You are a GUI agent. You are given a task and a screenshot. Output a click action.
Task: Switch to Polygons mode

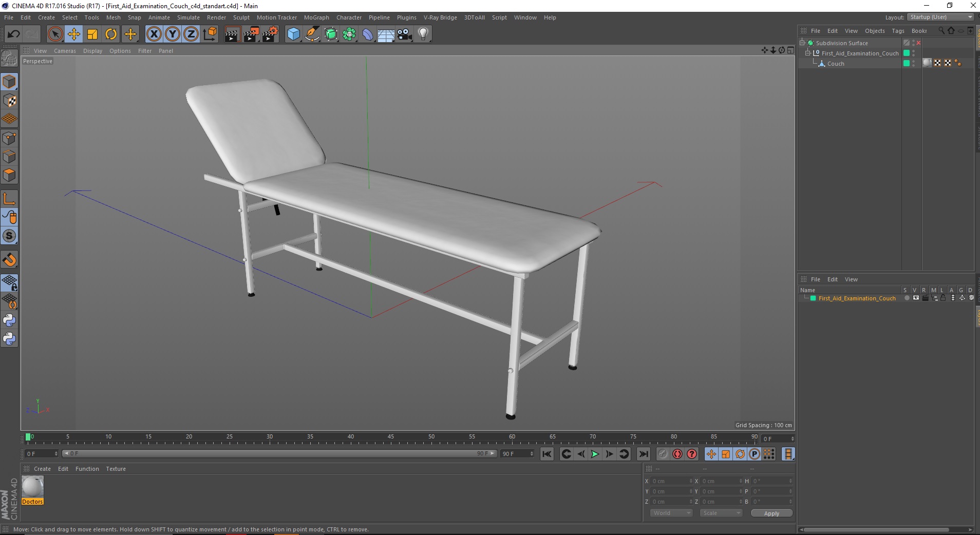click(9, 175)
